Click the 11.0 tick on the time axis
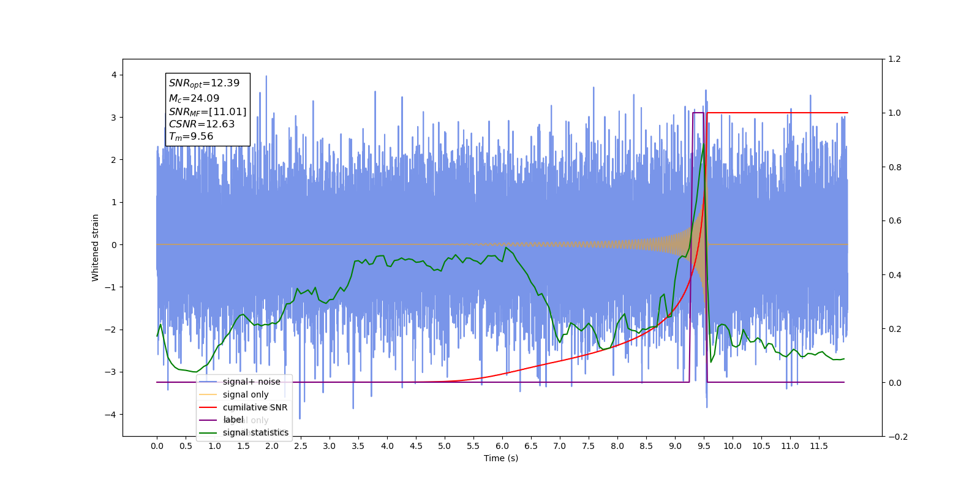This screenshot has height=490, width=980. tap(790, 446)
